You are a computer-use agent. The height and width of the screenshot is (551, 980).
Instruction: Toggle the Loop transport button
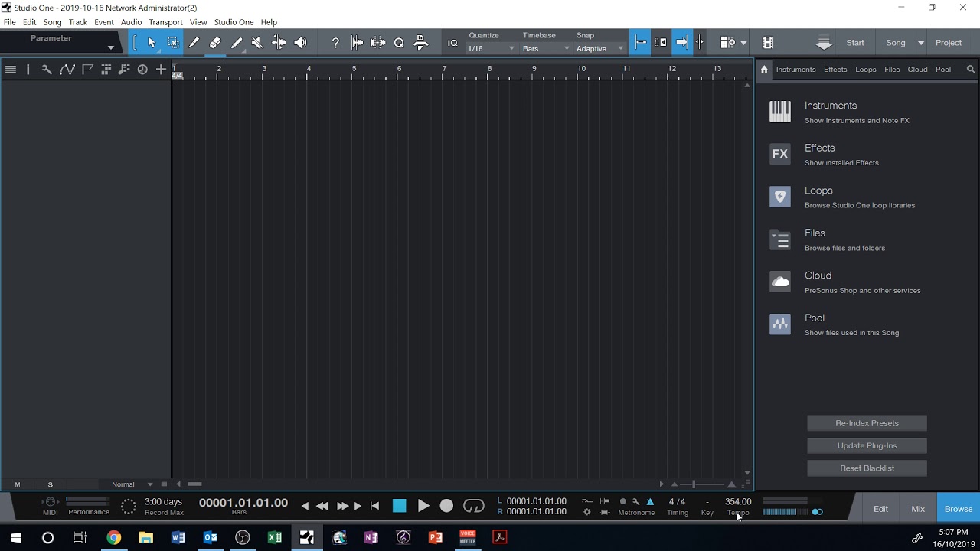(x=474, y=506)
